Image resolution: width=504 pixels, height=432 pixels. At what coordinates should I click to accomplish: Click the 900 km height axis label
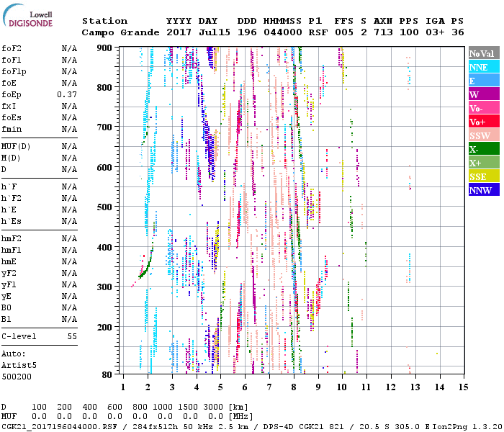104,48
